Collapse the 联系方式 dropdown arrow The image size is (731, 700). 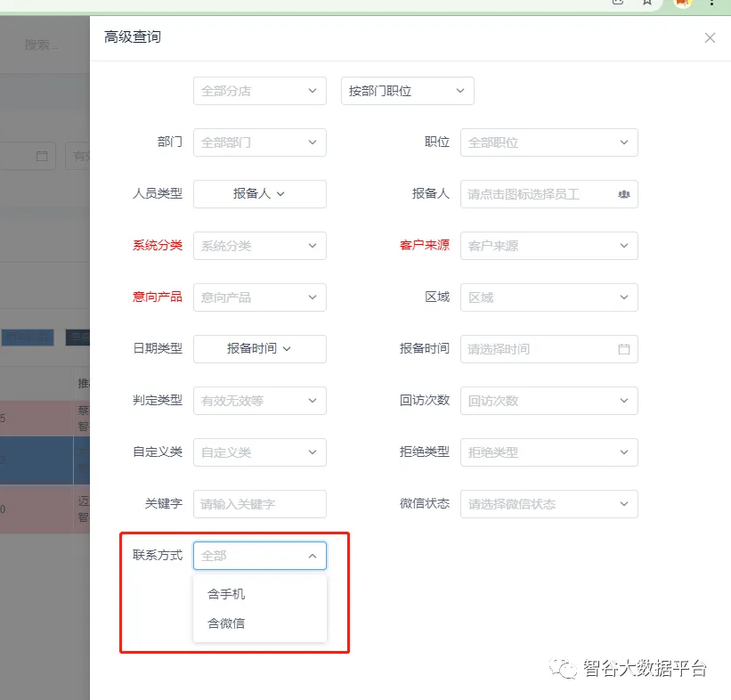click(312, 556)
